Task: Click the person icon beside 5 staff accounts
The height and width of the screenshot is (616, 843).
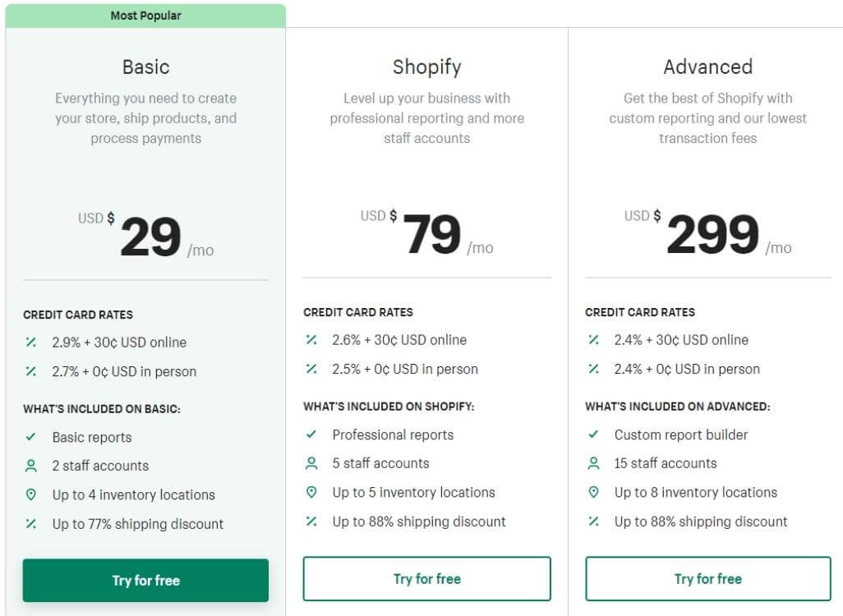Action: 311,463
